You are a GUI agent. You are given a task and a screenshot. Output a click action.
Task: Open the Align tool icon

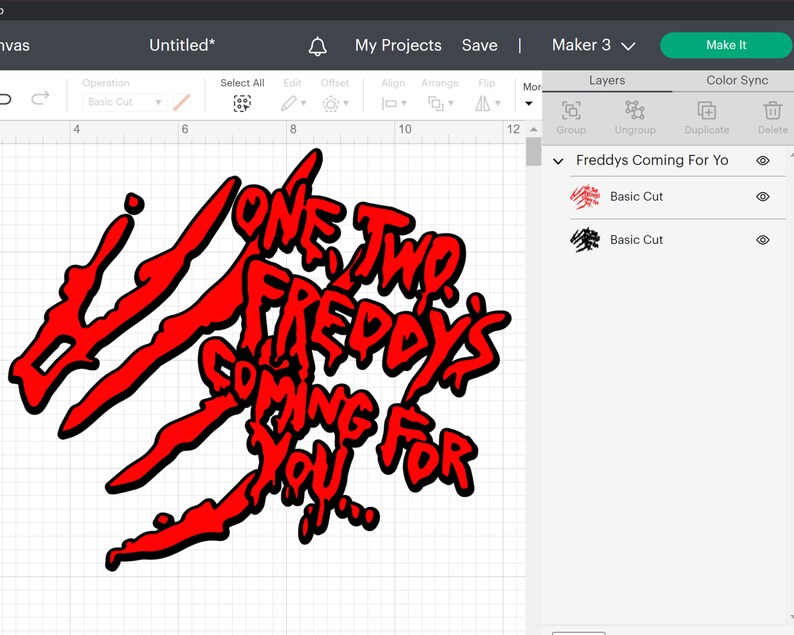389,104
